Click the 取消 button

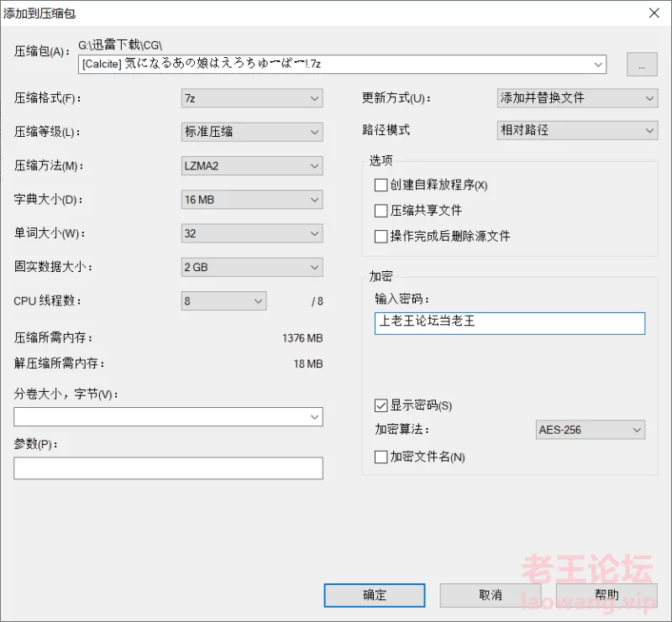click(x=490, y=595)
